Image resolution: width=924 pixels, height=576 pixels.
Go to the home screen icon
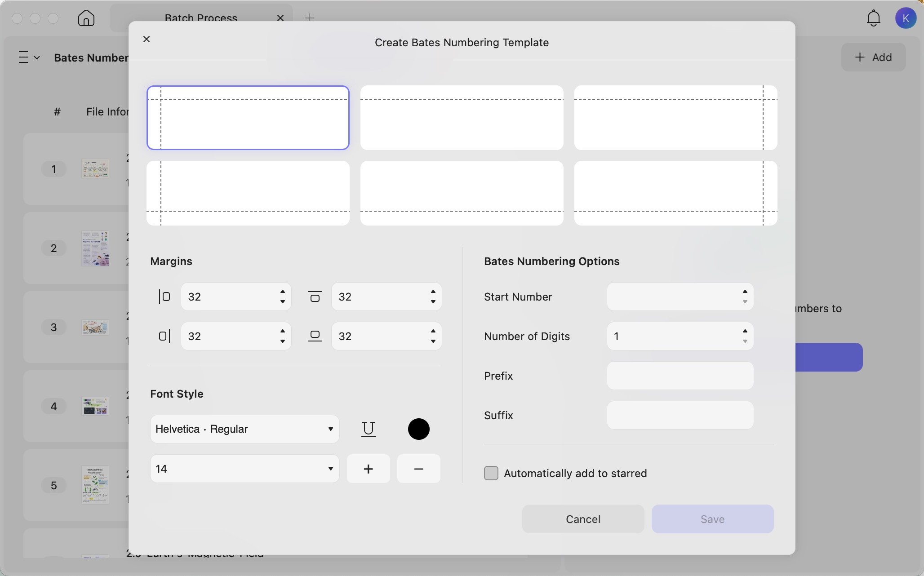(86, 18)
